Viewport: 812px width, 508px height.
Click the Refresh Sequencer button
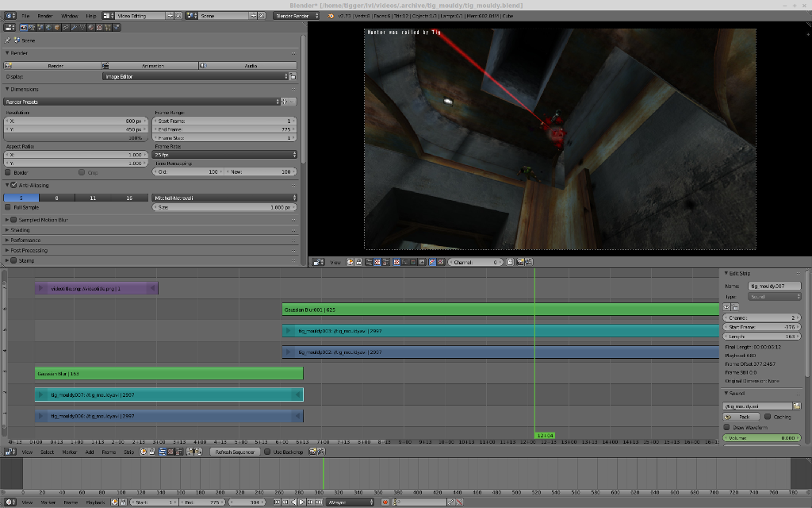tap(235, 452)
